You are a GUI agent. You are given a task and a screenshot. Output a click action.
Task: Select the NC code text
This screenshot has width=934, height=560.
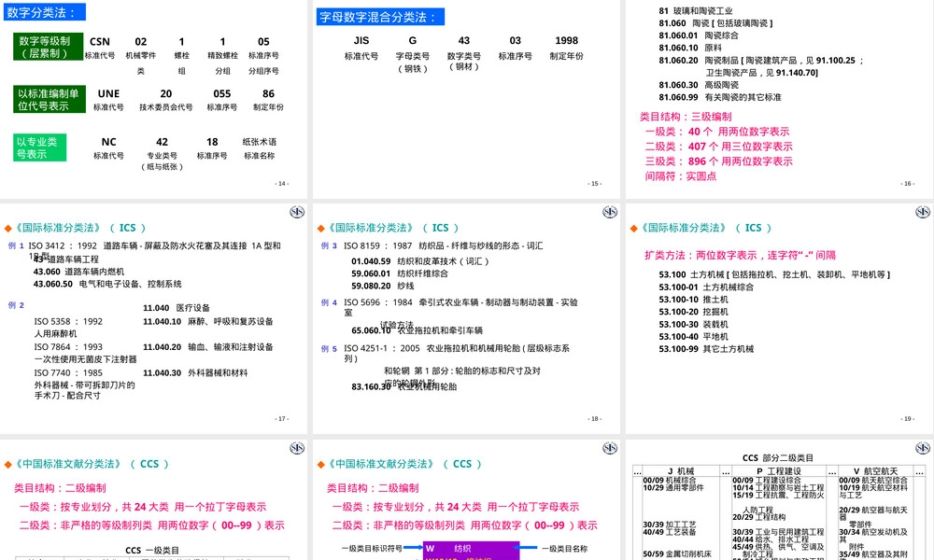[x=108, y=142]
